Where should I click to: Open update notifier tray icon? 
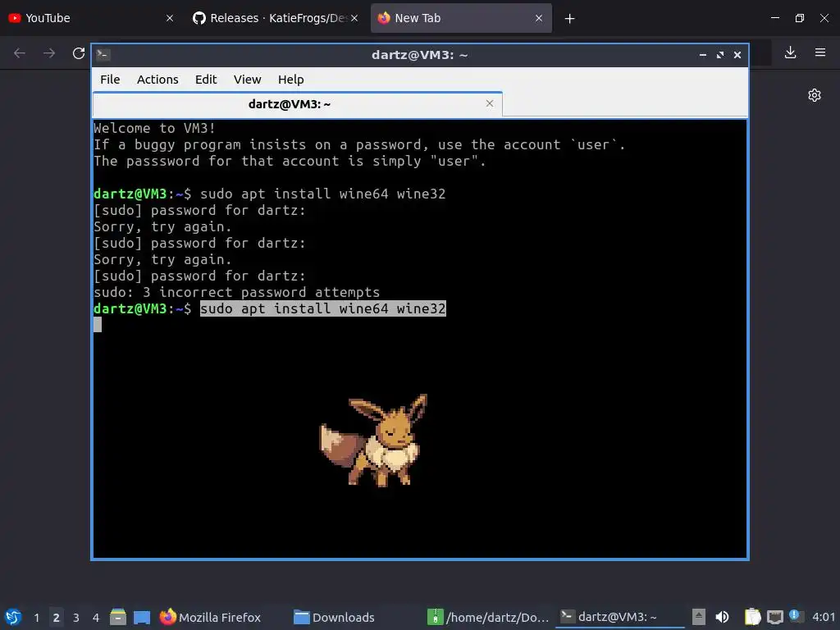(796, 617)
